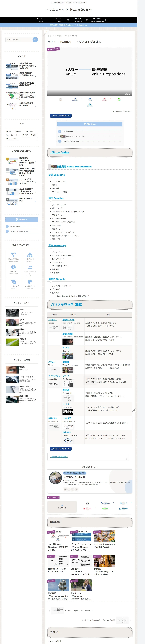The image size is (145, 644).
Task: Bookmark on Hatena from top share row
Action: pyautogui.click(x=90, y=99)
